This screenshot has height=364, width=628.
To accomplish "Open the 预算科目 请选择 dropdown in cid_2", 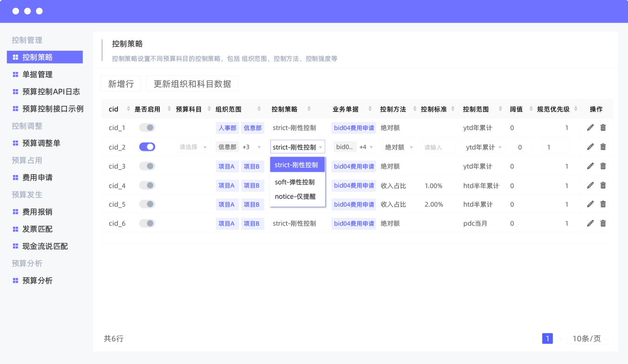I will [193, 147].
